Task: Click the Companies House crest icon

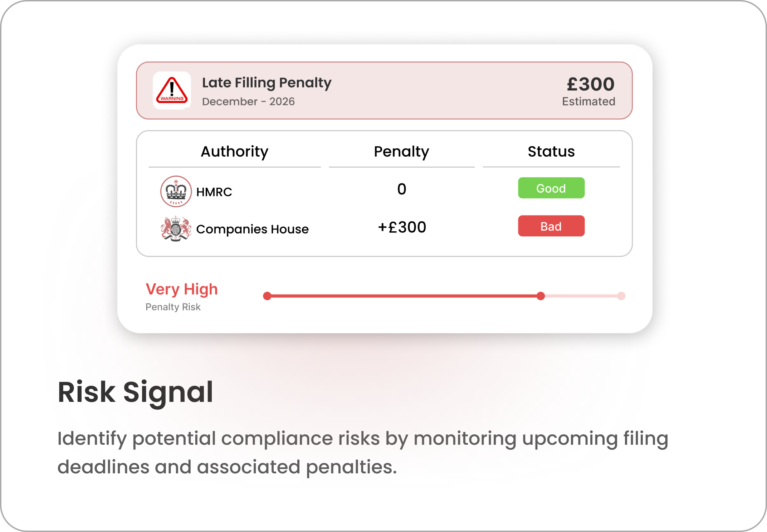Action: click(x=176, y=228)
